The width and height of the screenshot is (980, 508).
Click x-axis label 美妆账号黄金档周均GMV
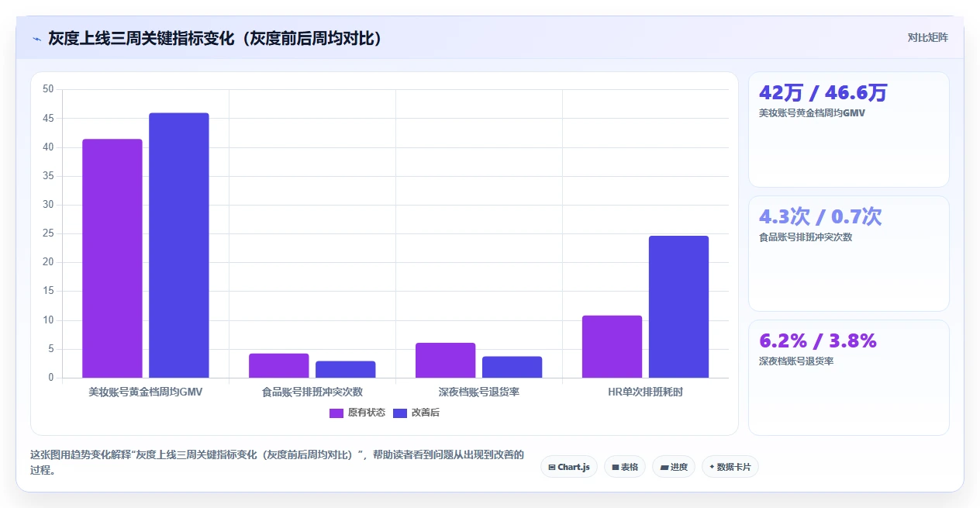146,392
